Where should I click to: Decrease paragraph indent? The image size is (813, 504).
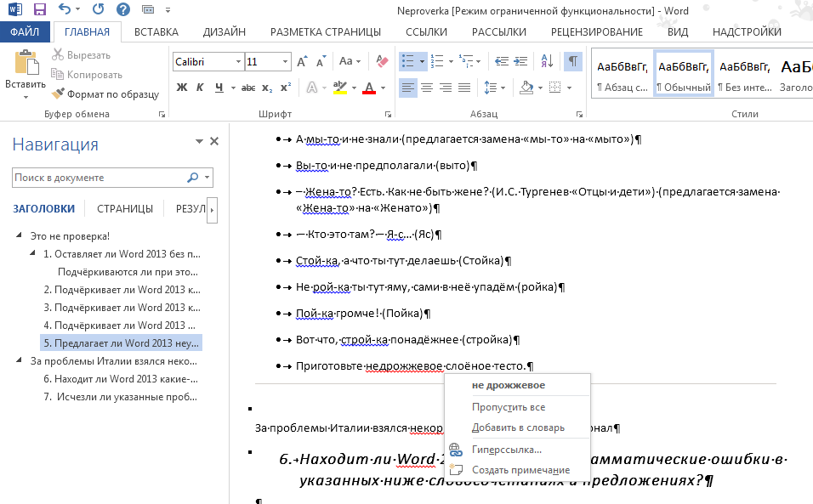tap(502, 61)
